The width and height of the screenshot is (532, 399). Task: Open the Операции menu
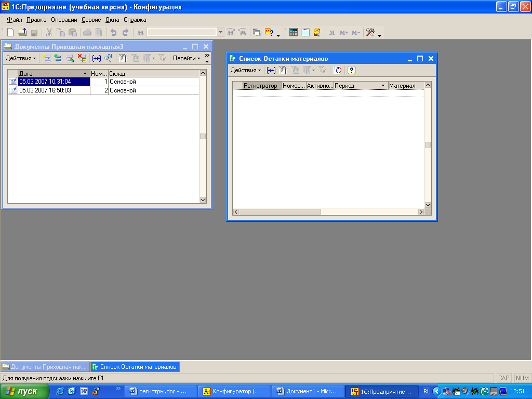[64, 20]
